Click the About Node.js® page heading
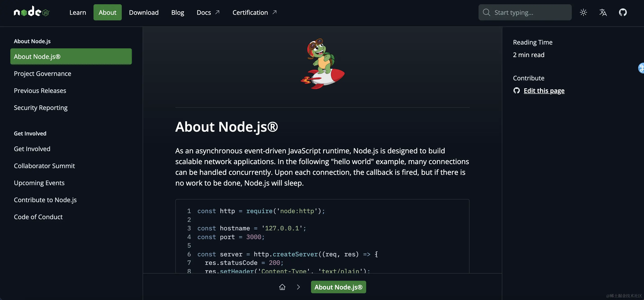This screenshot has height=300, width=644. (226, 127)
